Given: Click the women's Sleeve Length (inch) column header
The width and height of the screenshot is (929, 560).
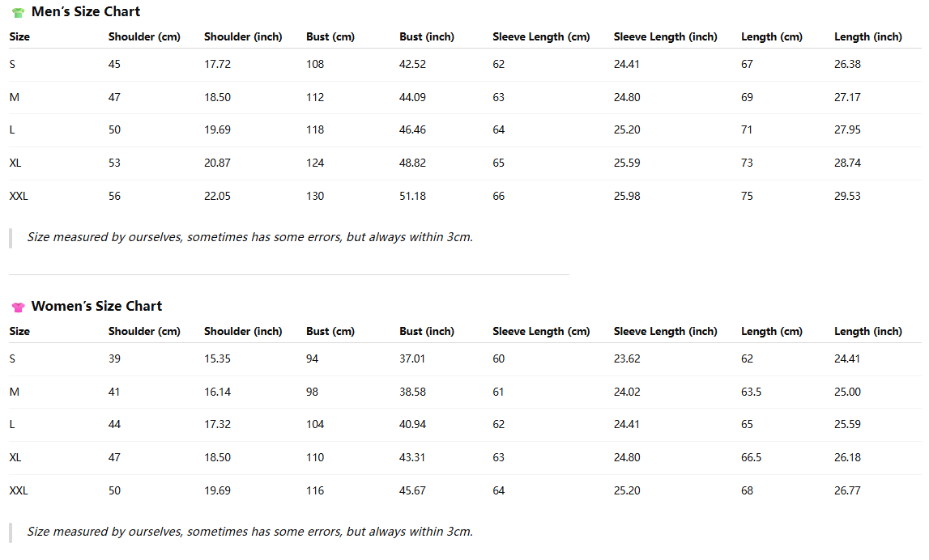Looking at the screenshot, I should (x=665, y=331).
